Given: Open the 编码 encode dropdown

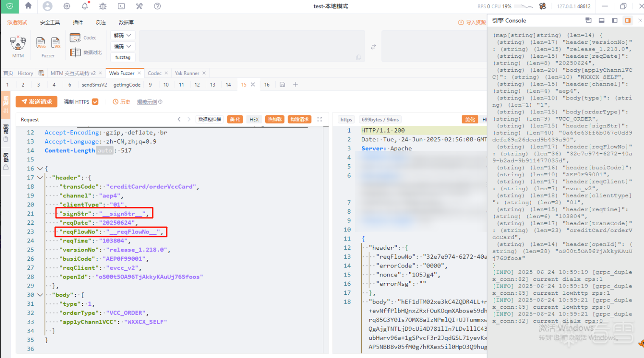Looking at the screenshot, I should tap(123, 46).
